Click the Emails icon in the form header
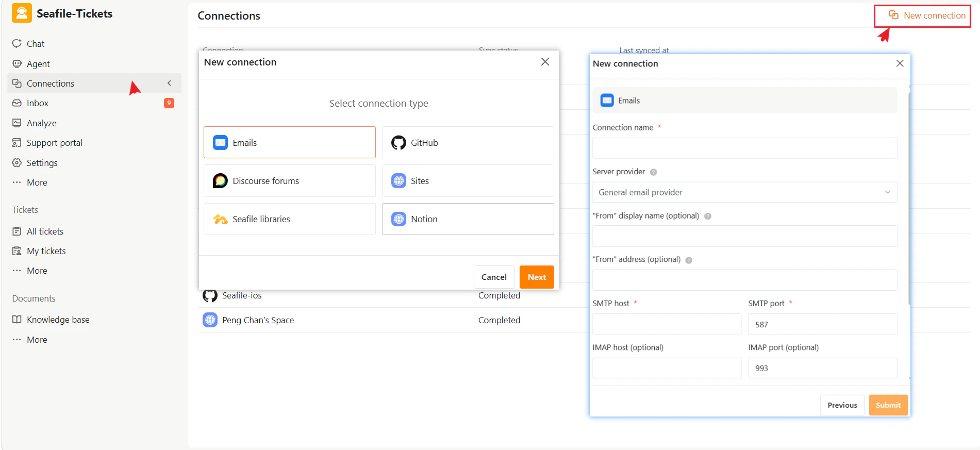Viewport: 980px width, 450px height. [607, 101]
